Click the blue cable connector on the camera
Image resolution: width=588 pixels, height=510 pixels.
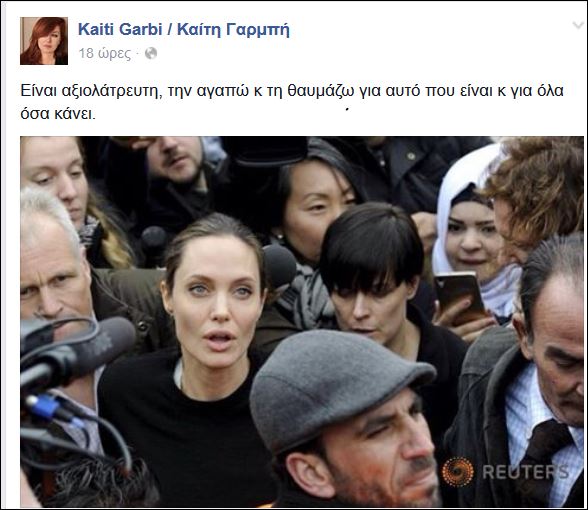[x=44, y=407]
